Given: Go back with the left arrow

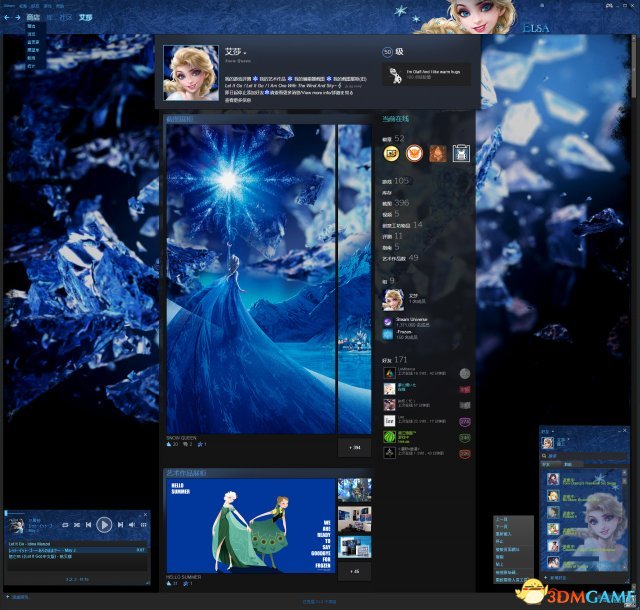Looking at the screenshot, I should (7, 18).
